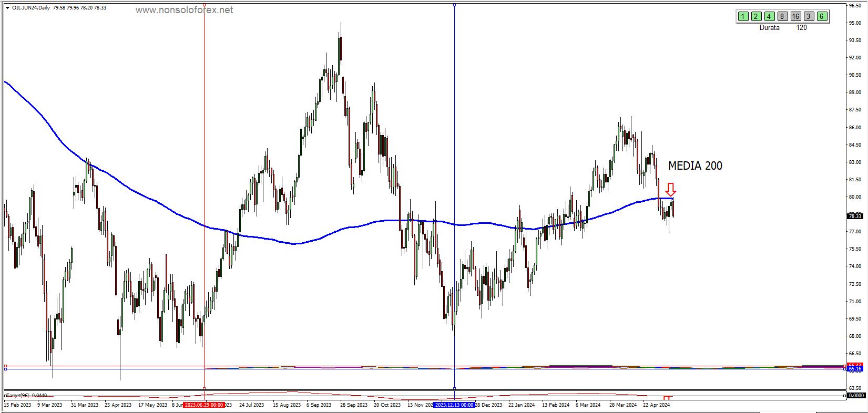The height and width of the screenshot is (413, 868).
Task: Click the blue 2023.12.13 date marker
Action: pyautogui.click(x=454, y=405)
